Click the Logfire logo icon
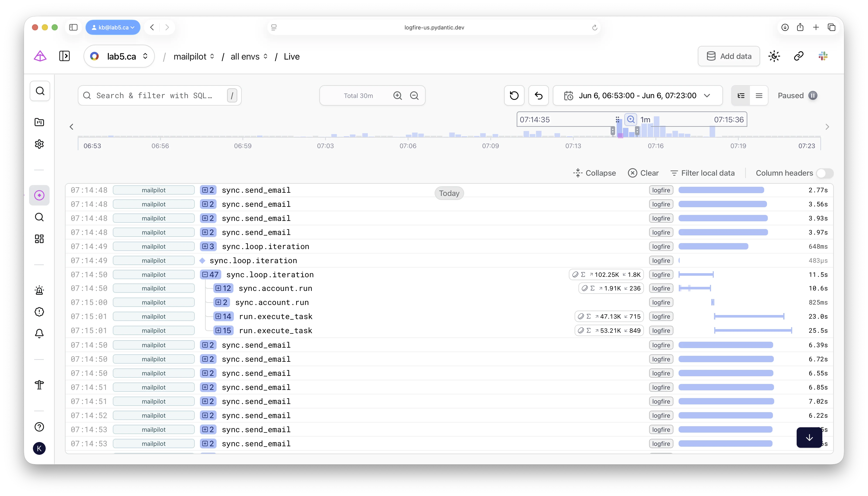 pos(40,56)
